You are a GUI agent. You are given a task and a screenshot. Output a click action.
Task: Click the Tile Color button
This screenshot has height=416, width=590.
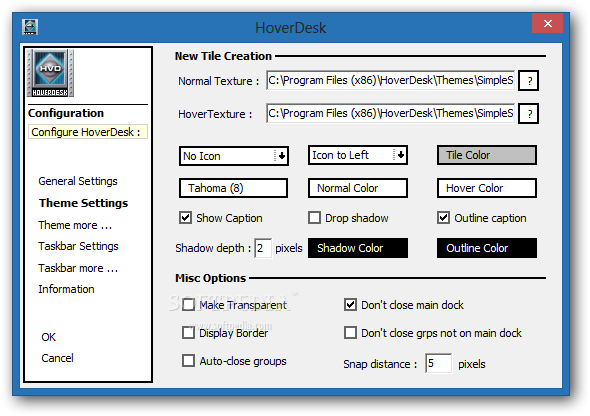click(487, 155)
